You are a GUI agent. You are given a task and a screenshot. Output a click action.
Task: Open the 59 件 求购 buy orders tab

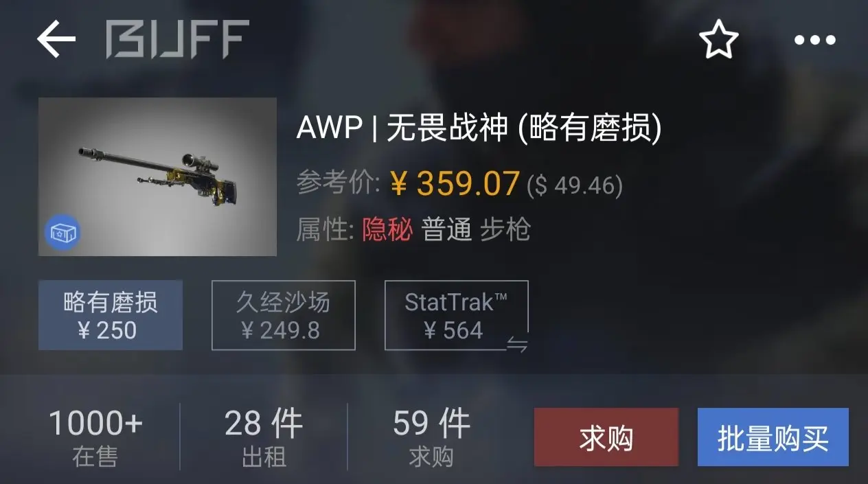[x=431, y=437]
